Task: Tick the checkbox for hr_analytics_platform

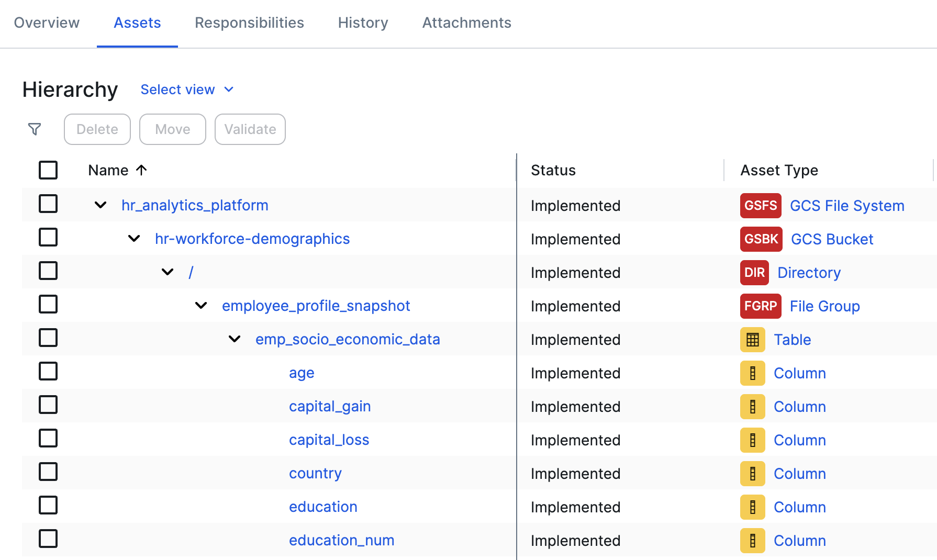Action: point(48,204)
